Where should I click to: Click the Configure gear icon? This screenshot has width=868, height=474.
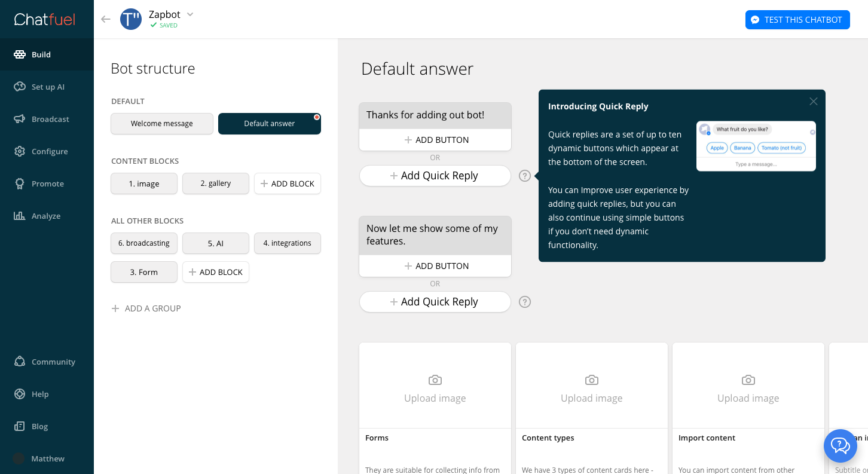20,151
